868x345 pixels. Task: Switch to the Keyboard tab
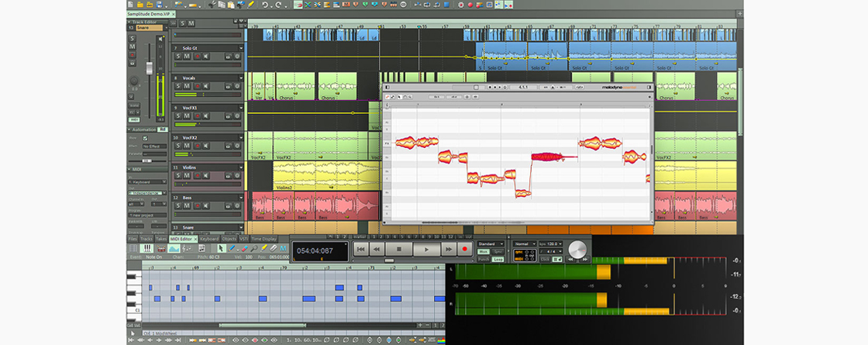209,239
